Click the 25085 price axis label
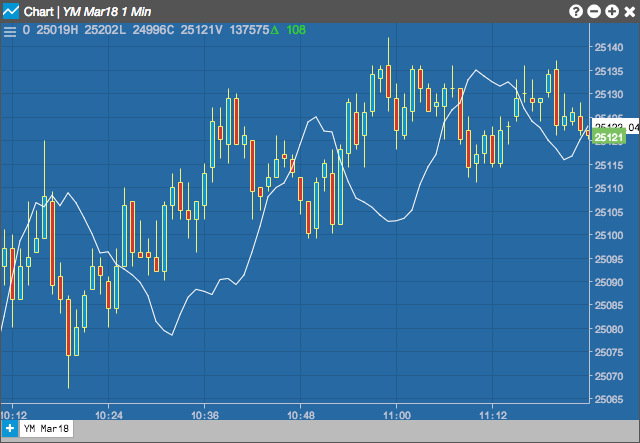Image resolution: width=640 pixels, height=443 pixels. [x=609, y=305]
